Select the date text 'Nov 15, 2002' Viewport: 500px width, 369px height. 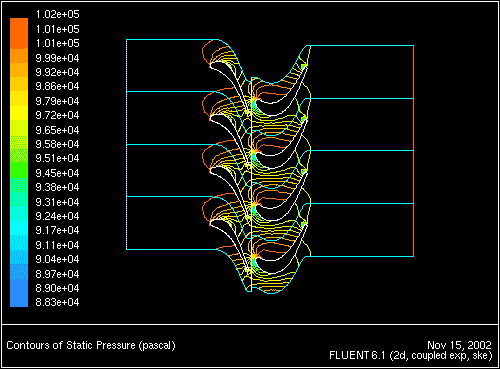[x=459, y=345]
